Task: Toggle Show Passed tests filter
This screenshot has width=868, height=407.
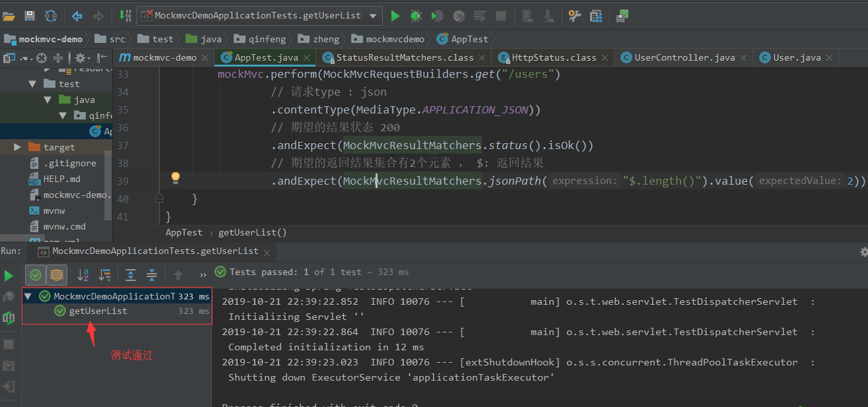Action: coord(36,275)
